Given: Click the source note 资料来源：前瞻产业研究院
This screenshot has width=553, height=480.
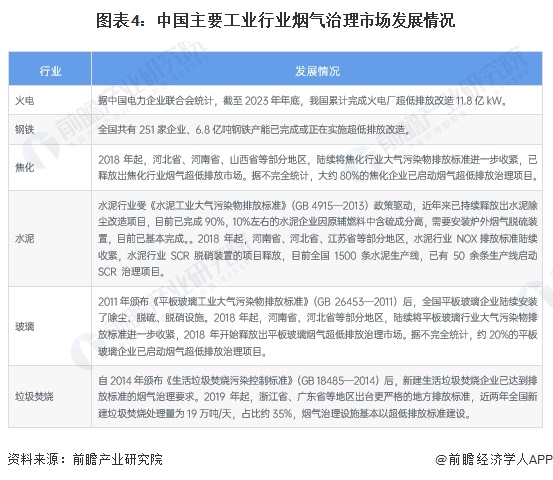Looking at the screenshot, I should click(85, 459).
